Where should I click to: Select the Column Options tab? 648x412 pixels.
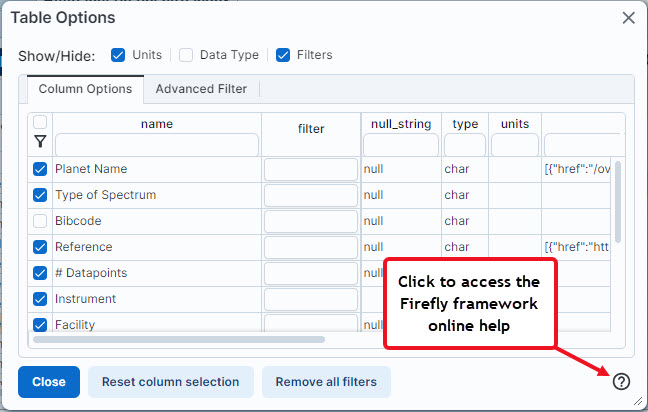(85, 89)
